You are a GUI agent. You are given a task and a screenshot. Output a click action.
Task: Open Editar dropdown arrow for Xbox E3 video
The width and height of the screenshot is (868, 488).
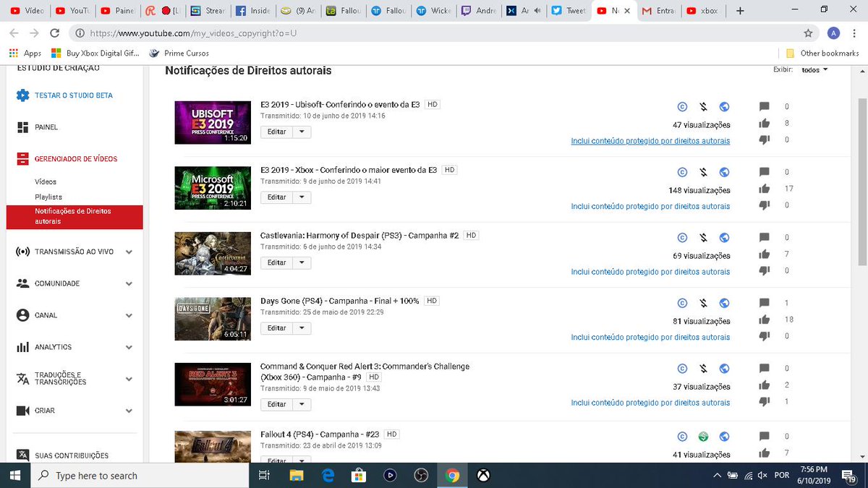pos(302,197)
